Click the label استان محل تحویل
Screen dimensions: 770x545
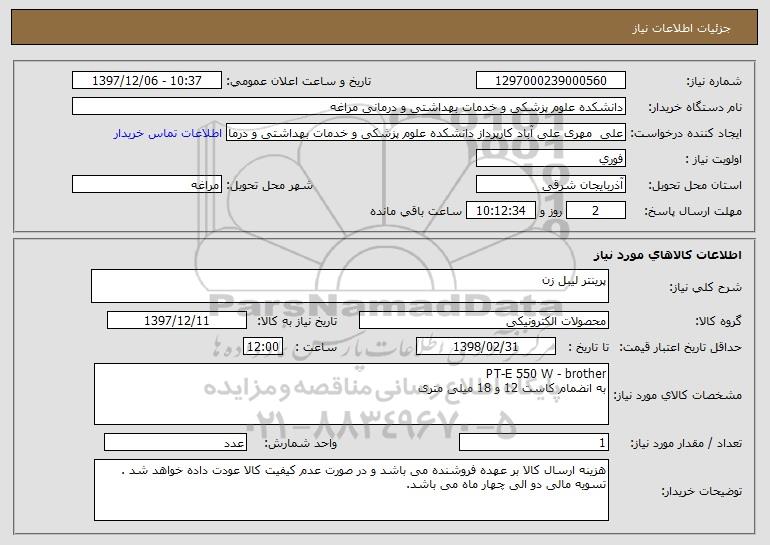tap(695, 186)
